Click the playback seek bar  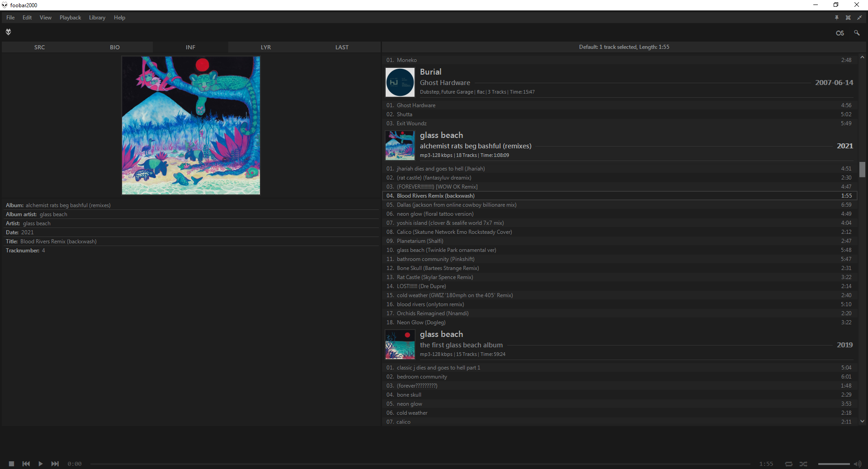(420, 464)
